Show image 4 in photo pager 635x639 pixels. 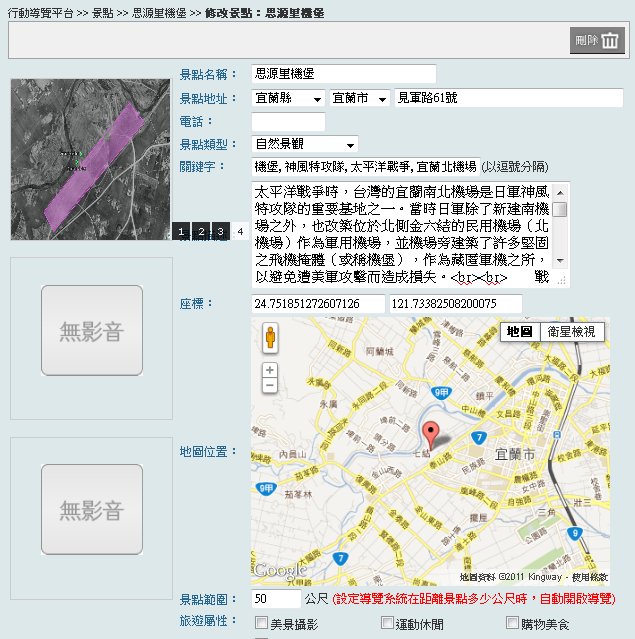[x=240, y=231]
